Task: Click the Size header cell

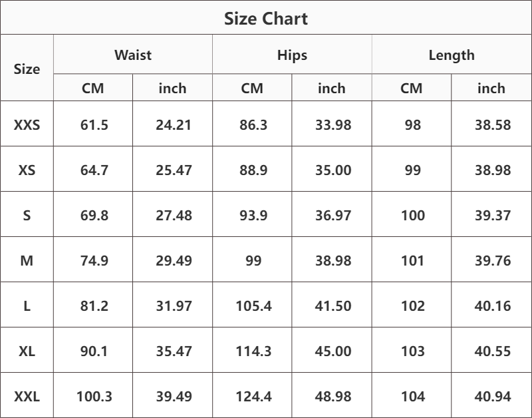Action: pyautogui.click(x=27, y=69)
